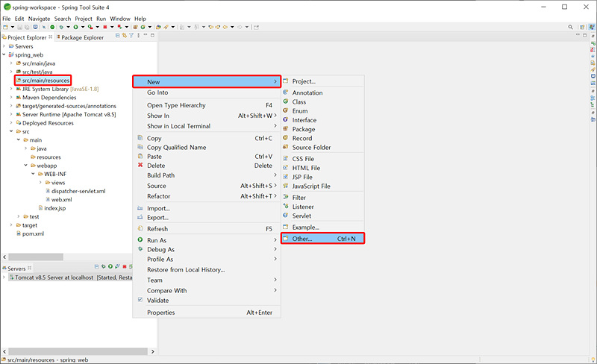Open the Navigate menu
The width and height of the screenshot is (597, 364).
(39, 19)
